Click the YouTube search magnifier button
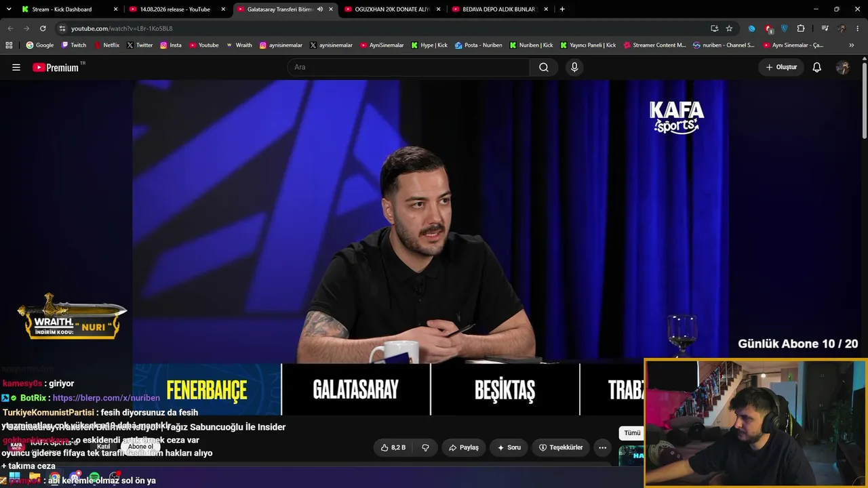 click(x=544, y=67)
